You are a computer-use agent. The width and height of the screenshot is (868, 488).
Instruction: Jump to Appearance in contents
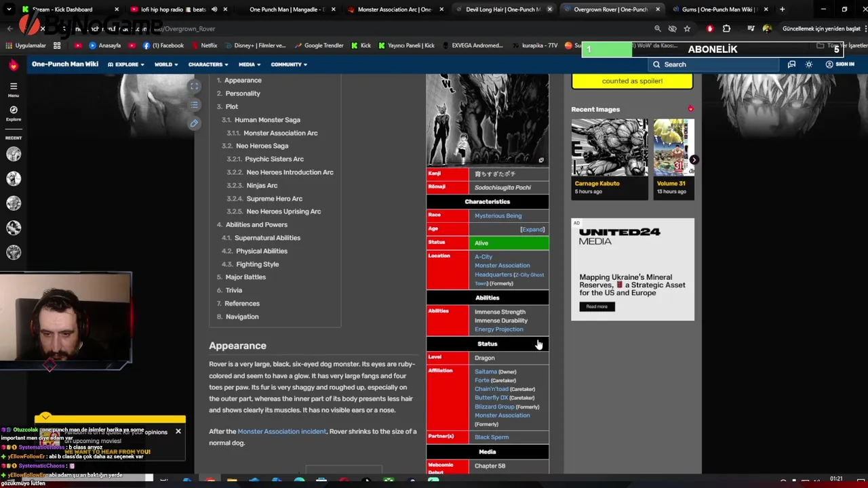pos(243,80)
